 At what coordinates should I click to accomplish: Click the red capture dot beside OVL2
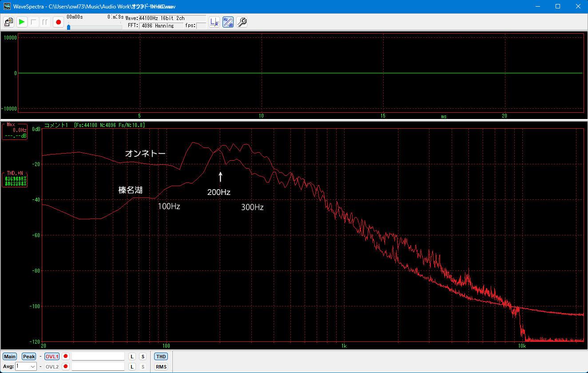66,367
